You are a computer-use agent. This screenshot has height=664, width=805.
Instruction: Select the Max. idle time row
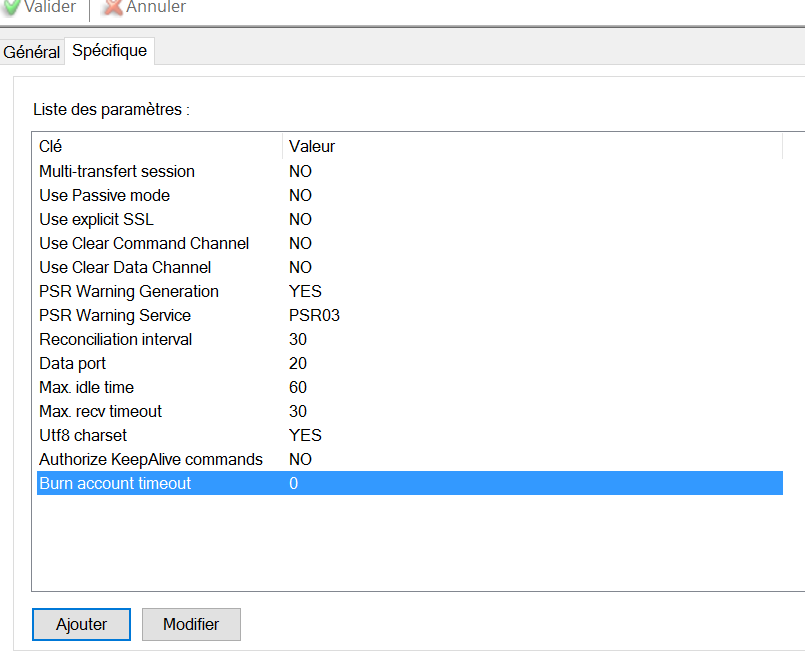(87, 388)
